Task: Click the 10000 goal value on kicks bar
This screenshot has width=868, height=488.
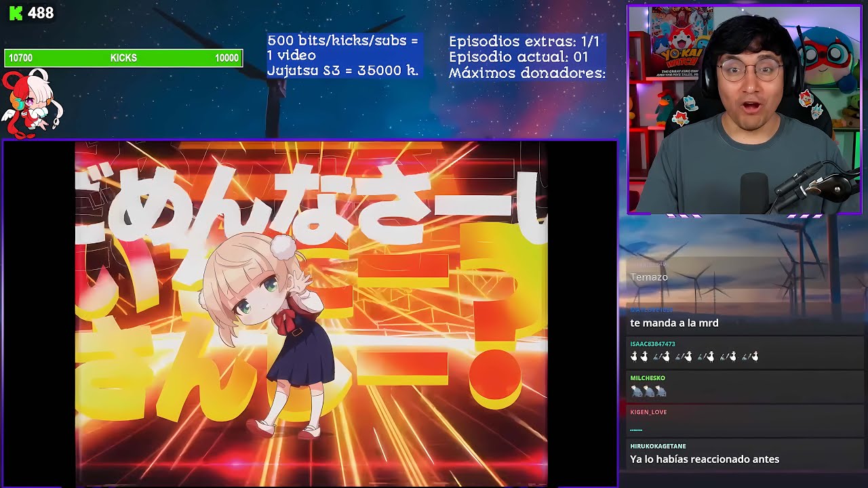Action: (226, 58)
